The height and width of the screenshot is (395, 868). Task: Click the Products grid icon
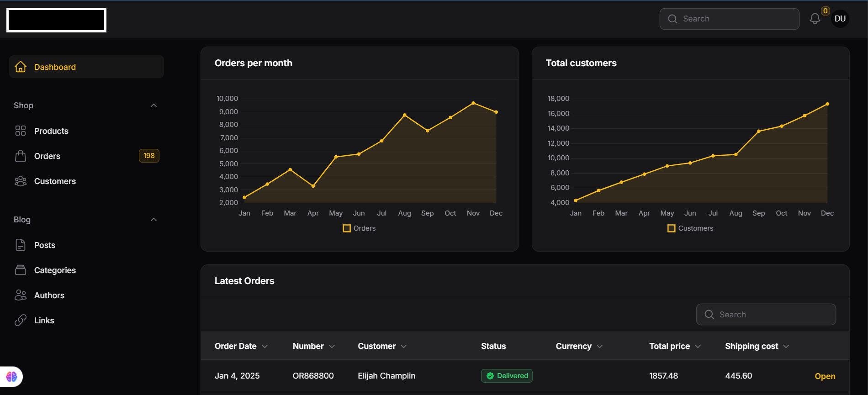(x=21, y=131)
